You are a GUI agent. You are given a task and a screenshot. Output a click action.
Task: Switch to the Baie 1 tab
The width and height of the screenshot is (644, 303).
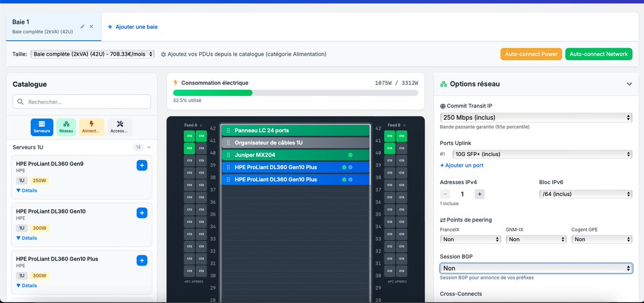[x=54, y=27]
